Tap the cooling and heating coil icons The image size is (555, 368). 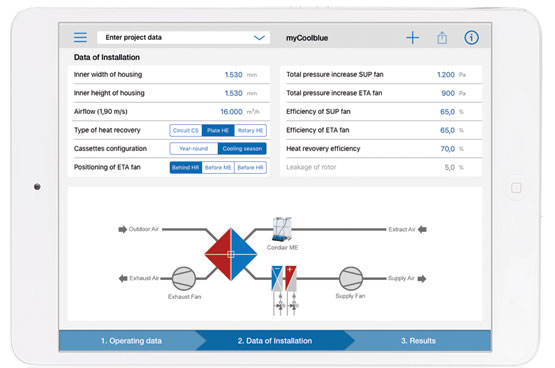(284, 278)
